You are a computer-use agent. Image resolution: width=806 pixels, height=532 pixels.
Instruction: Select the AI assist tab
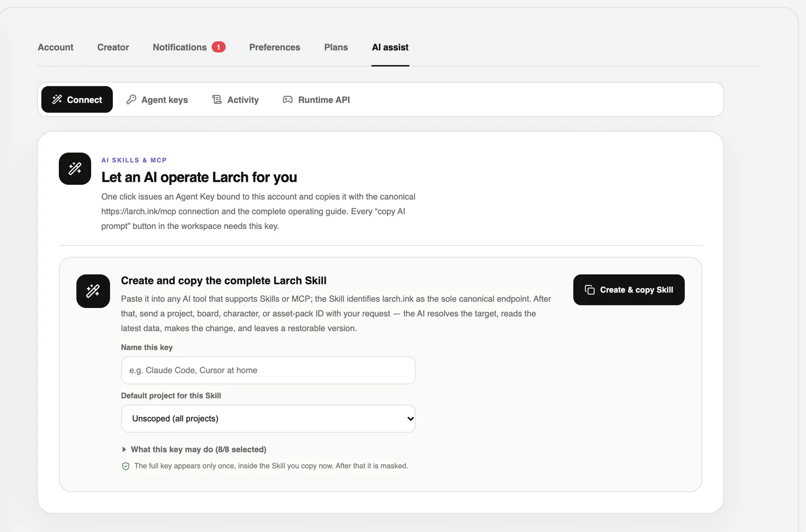point(390,47)
